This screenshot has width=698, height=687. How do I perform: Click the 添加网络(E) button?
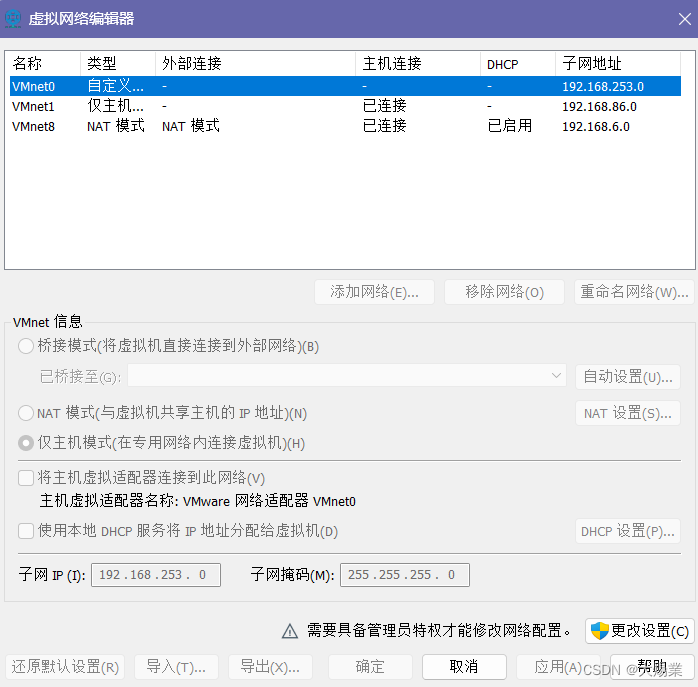[374, 292]
